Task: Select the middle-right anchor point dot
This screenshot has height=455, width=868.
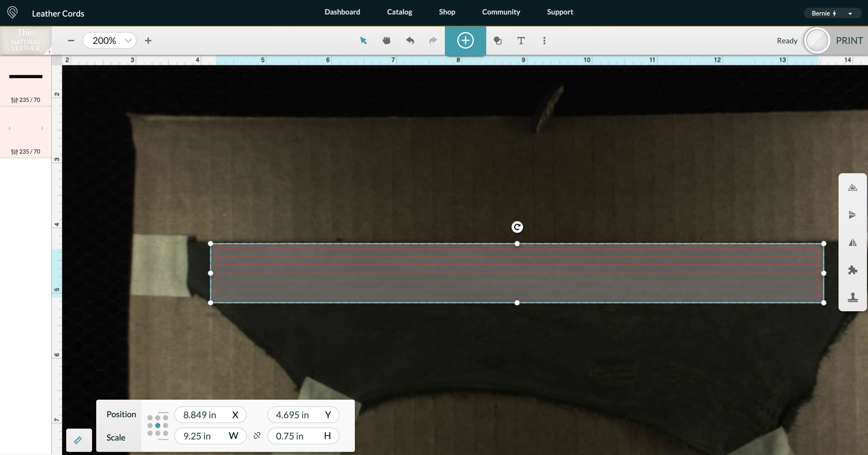Action: pos(166,425)
